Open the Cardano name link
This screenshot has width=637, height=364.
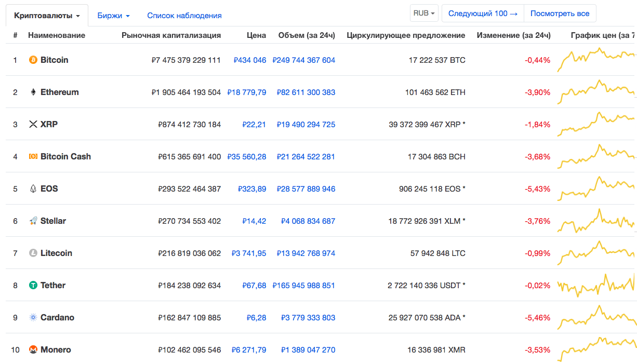[x=57, y=318]
